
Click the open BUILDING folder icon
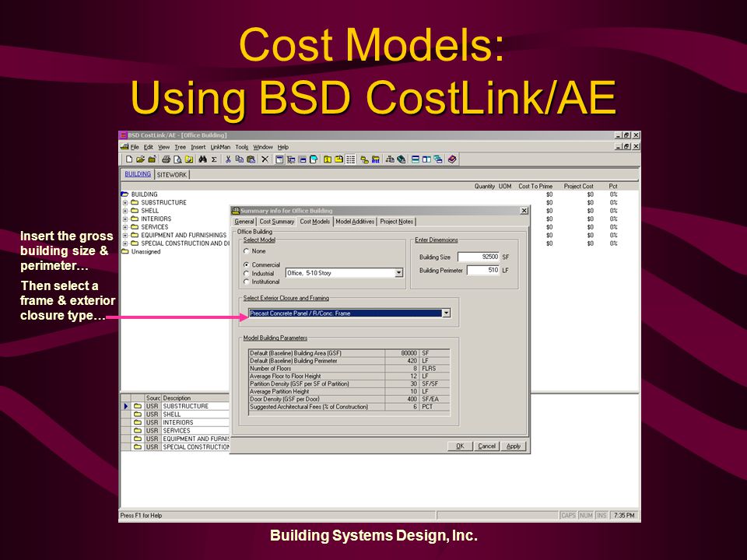pyautogui.click(x=124, y=194)
